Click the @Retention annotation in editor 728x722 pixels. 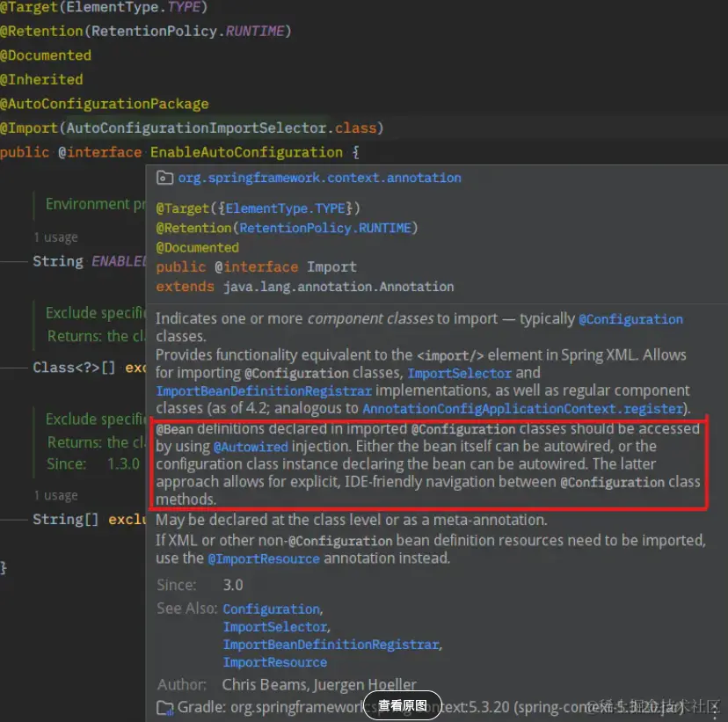[x=41, y=31]
